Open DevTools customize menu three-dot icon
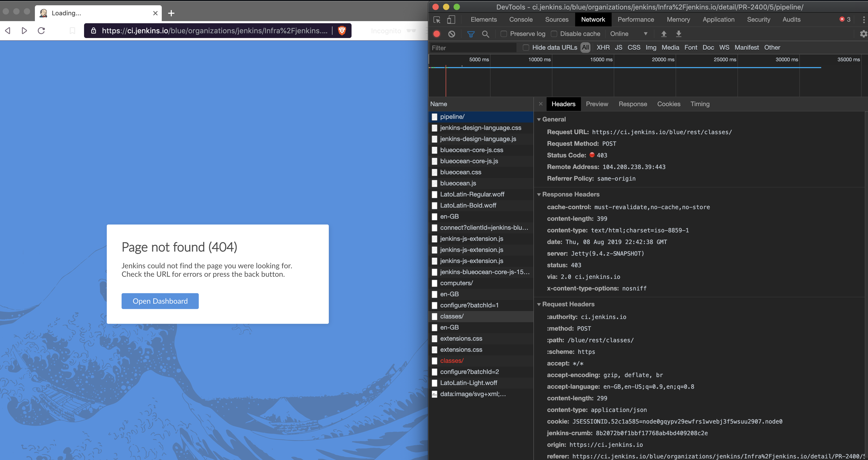The width and height of the screenshot is (868, 460). [x=864, y=20]
